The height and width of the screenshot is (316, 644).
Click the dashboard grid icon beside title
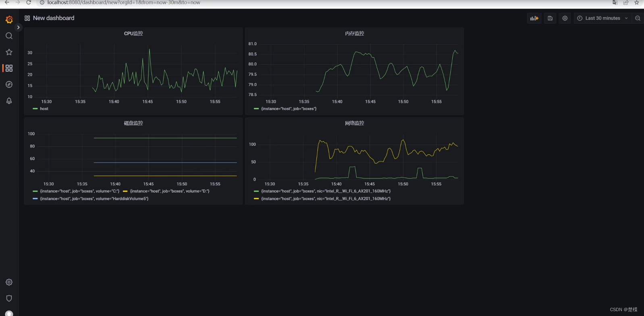pos(27,18)
